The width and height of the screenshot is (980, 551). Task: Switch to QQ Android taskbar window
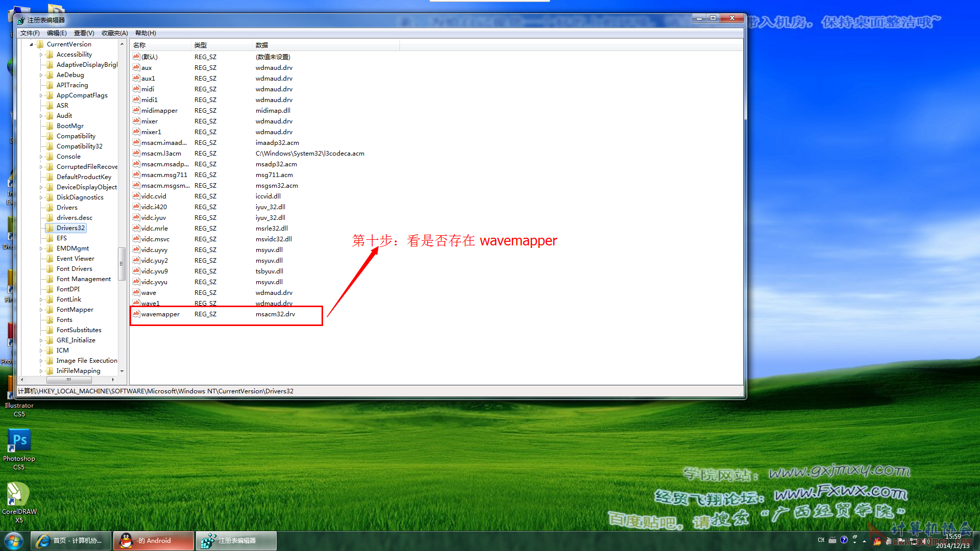coord(154,541)
